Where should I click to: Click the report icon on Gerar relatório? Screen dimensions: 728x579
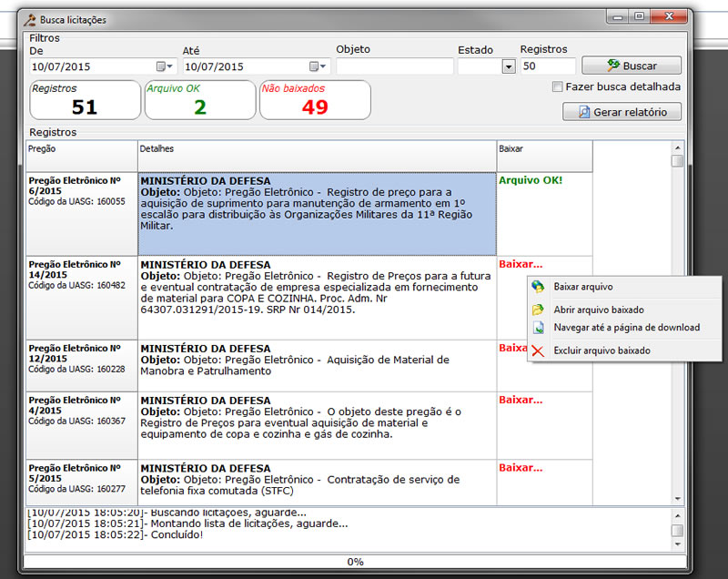[583, 112]
